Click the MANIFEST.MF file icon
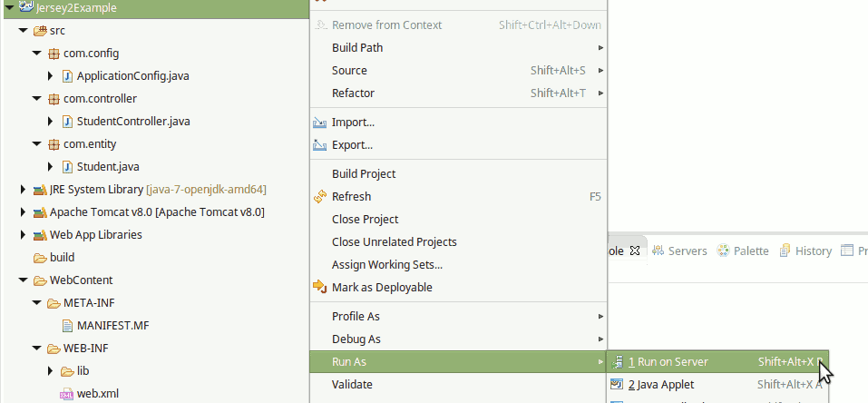Viewport: 868px width, 403px height. click(67, 326)
